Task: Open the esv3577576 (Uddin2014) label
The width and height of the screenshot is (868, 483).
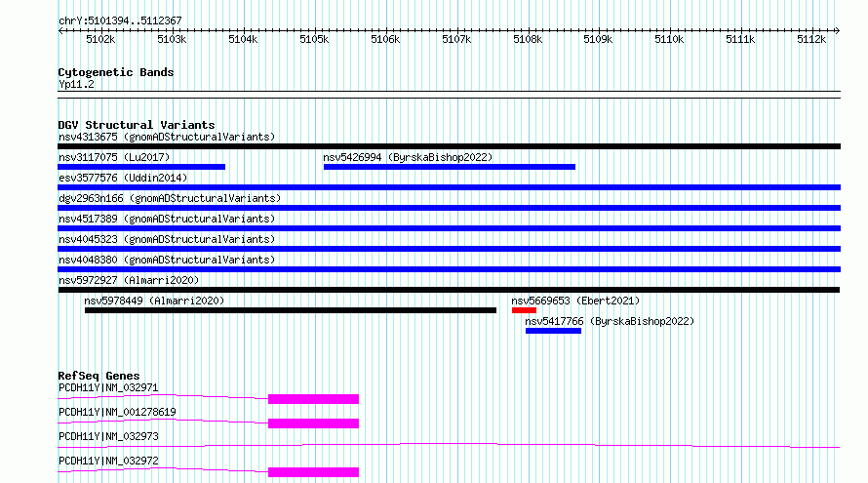Action: 123,178
